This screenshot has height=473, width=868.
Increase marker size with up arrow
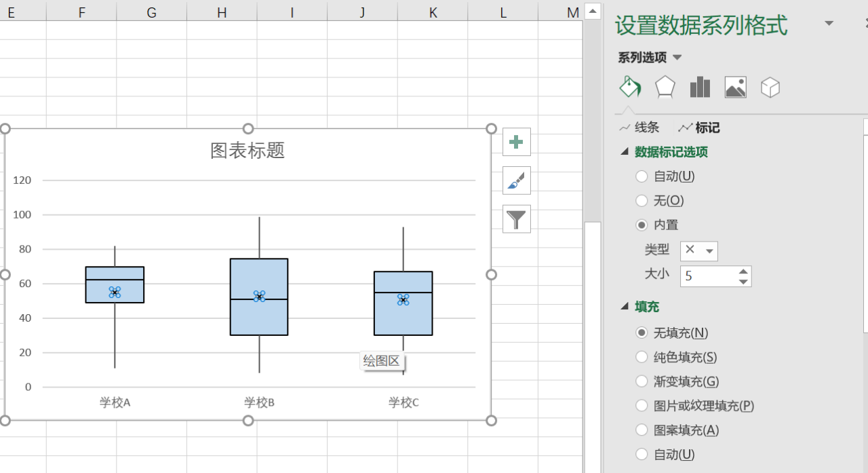coord(744,271)
